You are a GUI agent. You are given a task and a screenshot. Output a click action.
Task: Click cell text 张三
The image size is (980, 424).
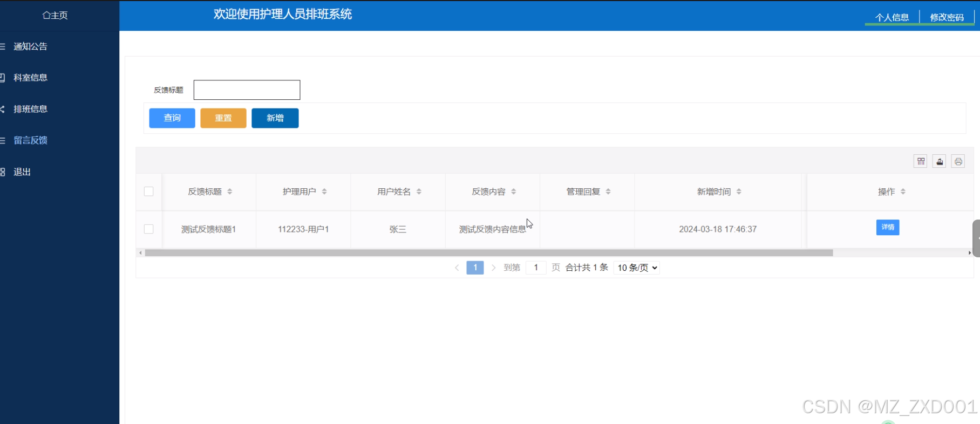398,229
